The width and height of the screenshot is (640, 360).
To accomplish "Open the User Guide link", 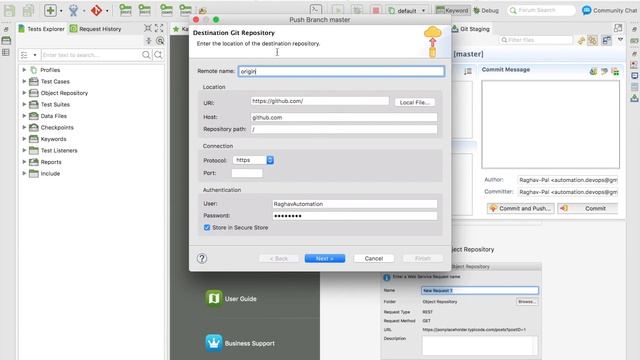I will pos(241,299).
